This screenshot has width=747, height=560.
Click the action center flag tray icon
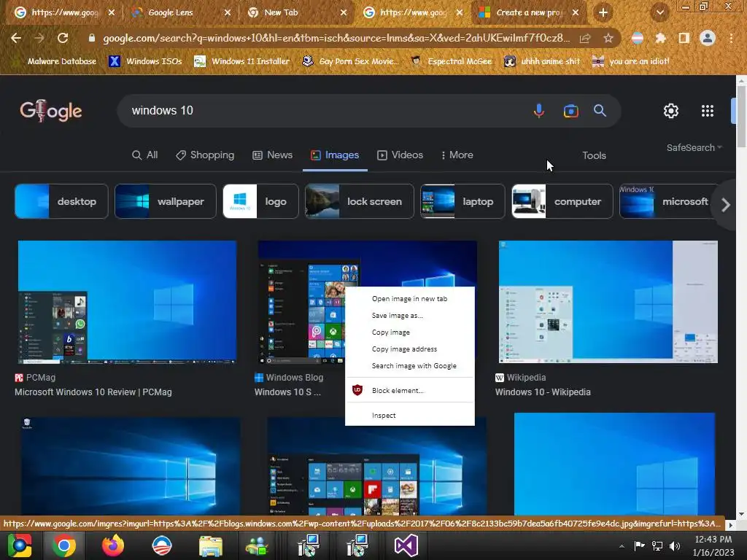tap(639, 545)
